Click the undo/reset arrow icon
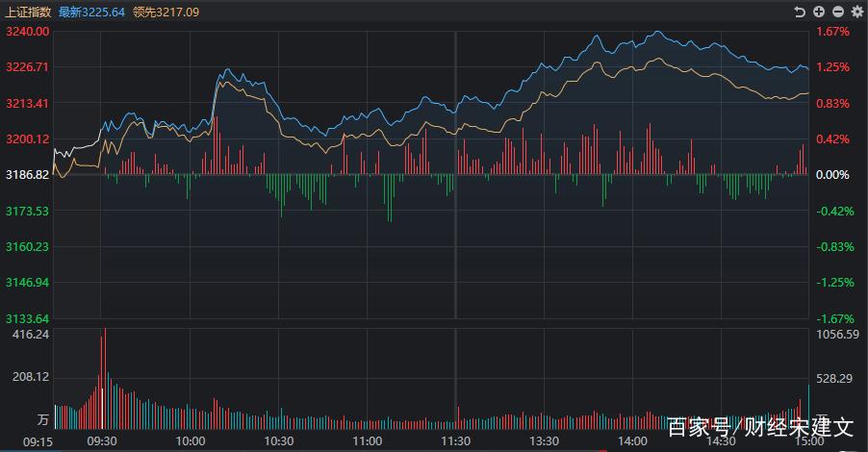 (799, 12)
